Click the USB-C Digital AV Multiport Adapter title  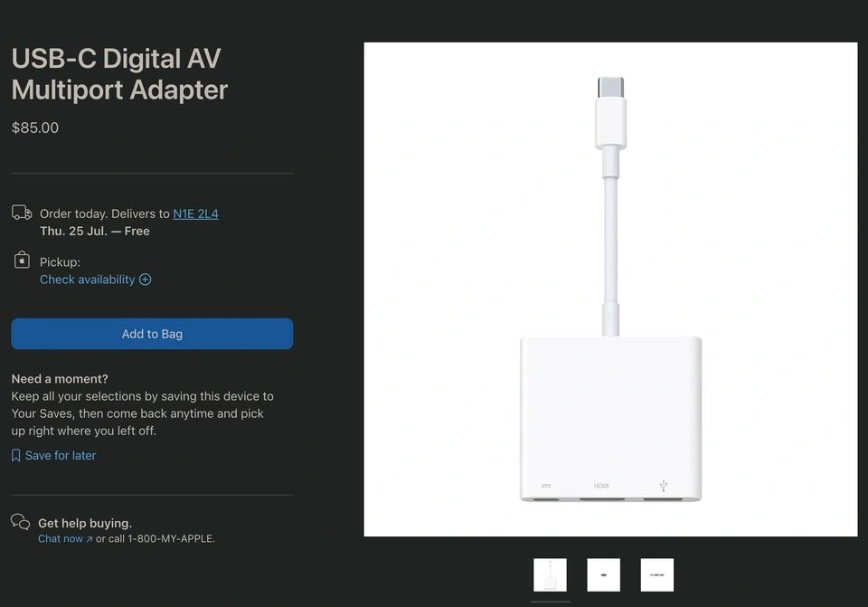(x=119, y=74)
